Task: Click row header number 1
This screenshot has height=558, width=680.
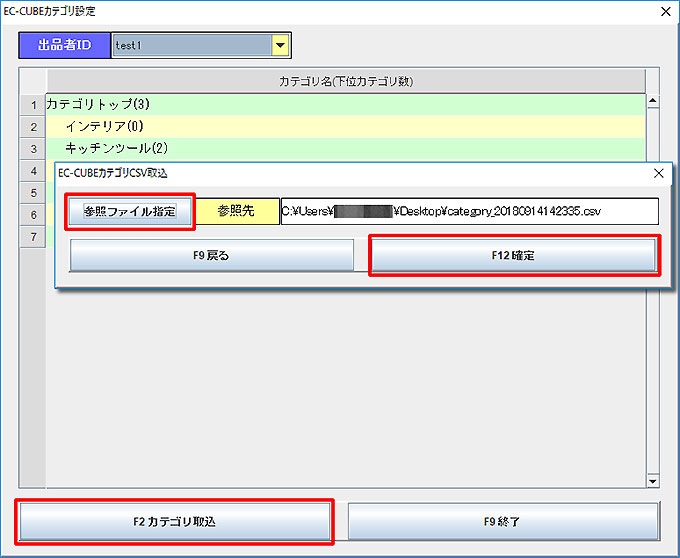Action: pos(33,105)
